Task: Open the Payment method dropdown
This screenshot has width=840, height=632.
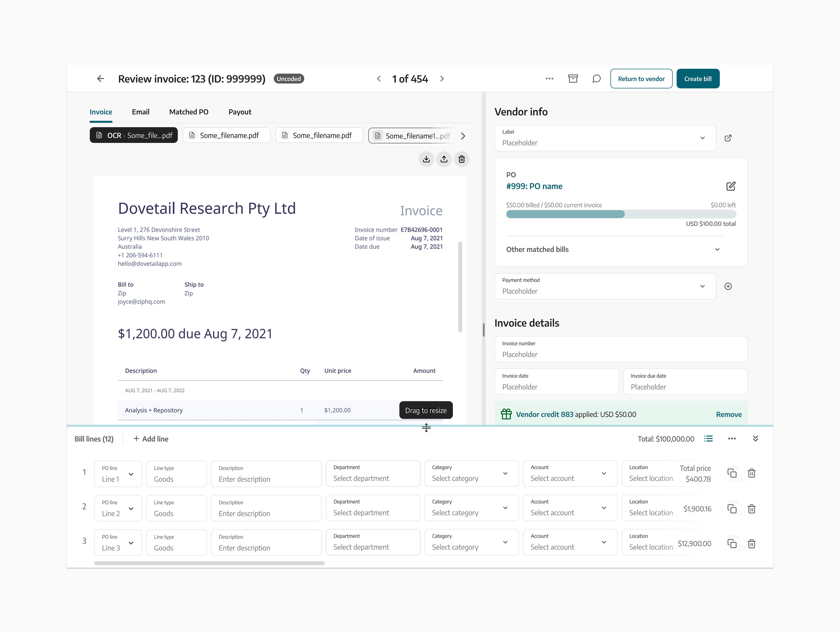Action: [605, 286]
